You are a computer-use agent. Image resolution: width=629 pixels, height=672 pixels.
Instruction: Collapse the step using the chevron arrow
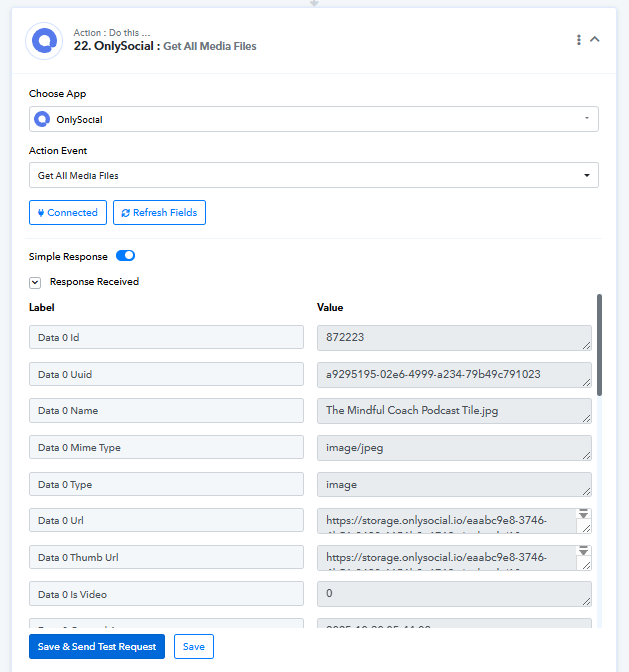coord(595,40)
